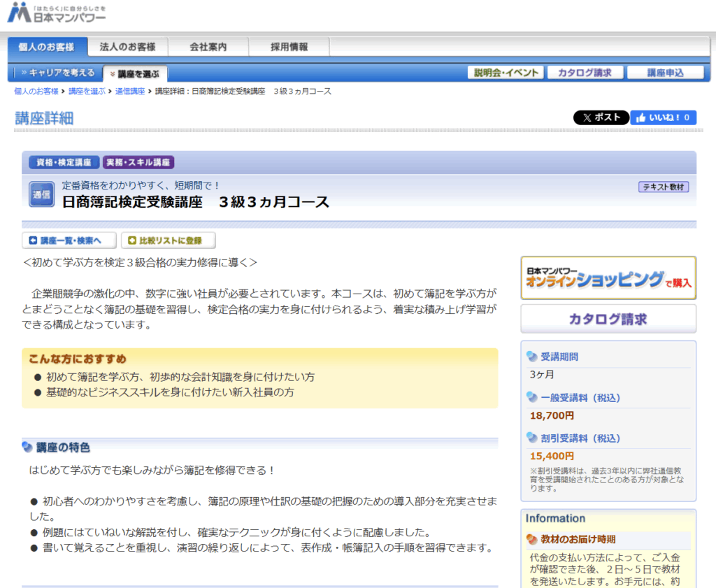This screenshot has height=588, width=716.
Task: Click the Information panel heading
Action: coord(555,518)
